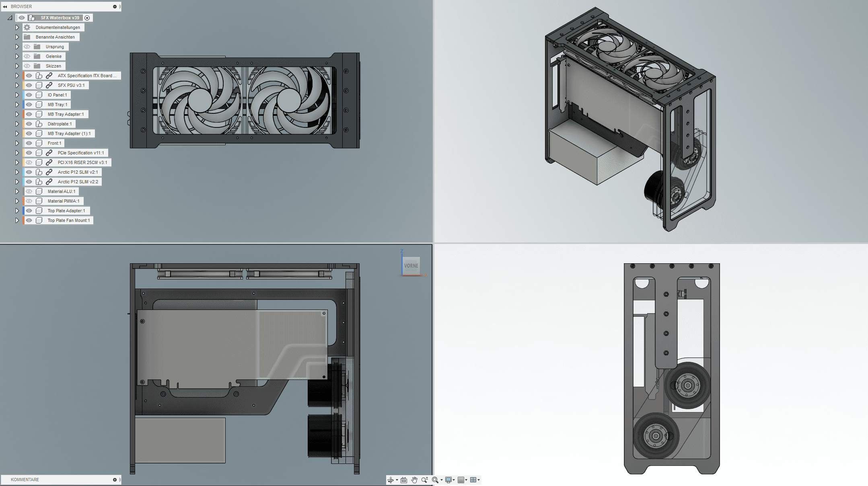Click assembly icon of Arctic P12 SLIM v2:2
868x486 pixels.
[x=39, y=182]
